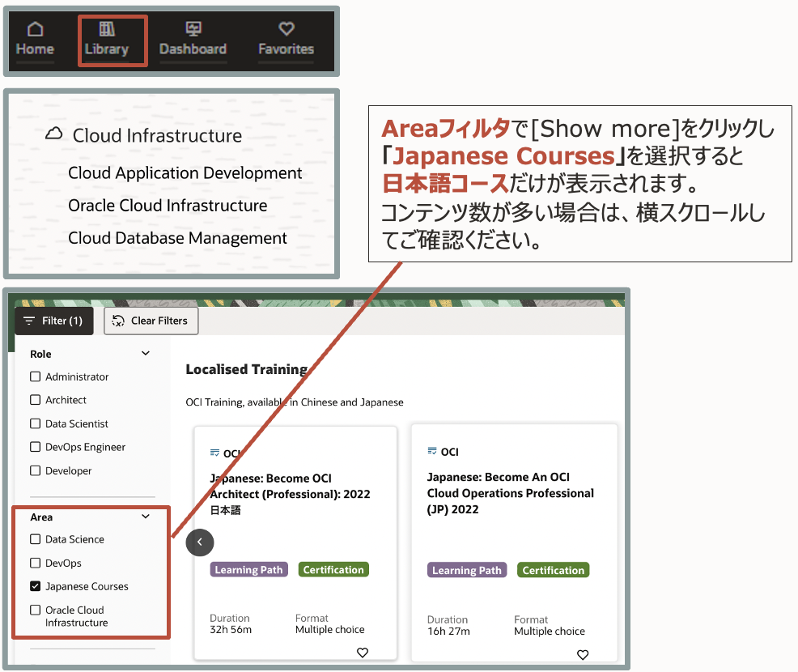Click the OCI list icon on Architect card
Image resolution: width=798 pixels, height=672 pixels.
(214, 453)
